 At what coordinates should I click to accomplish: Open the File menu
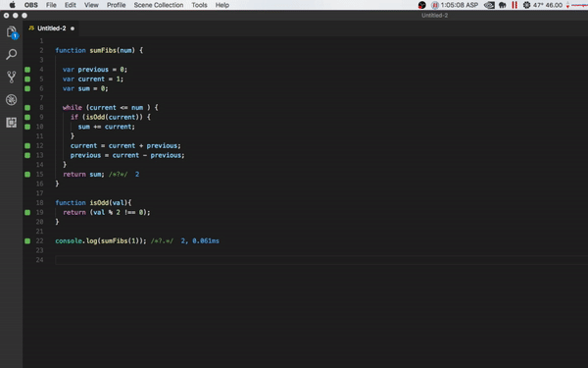pos(51,5)
